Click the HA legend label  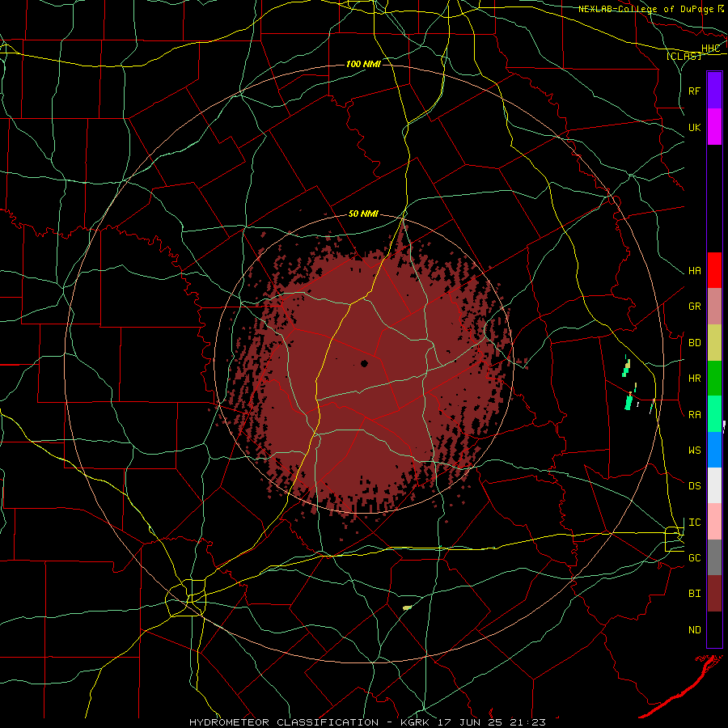click(694, 271)
